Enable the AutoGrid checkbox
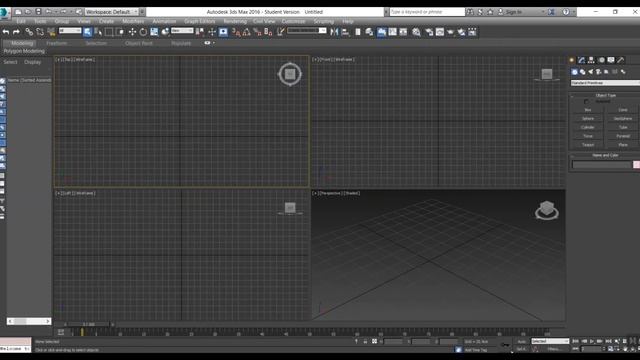Image resolution: width=640 pixels, height=360 pixels. point(586,101)
